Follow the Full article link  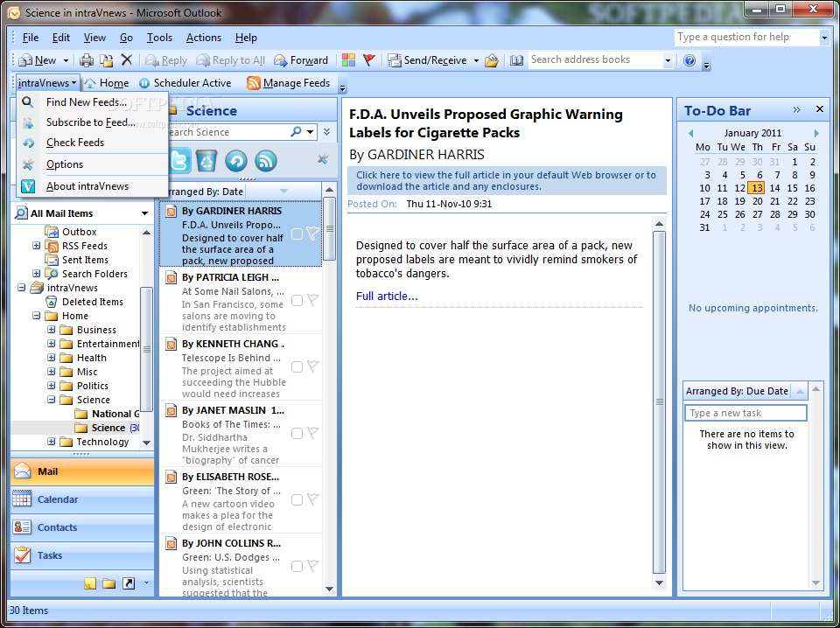point(387,296)
